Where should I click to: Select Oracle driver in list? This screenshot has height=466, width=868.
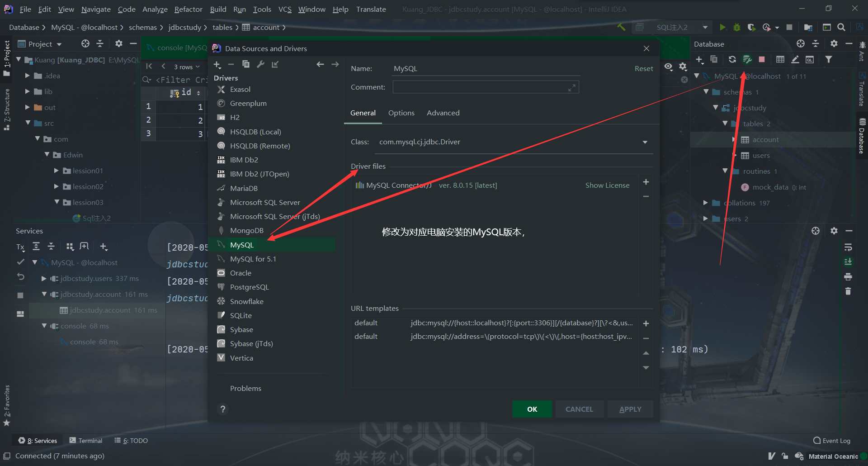click(241, 273)
